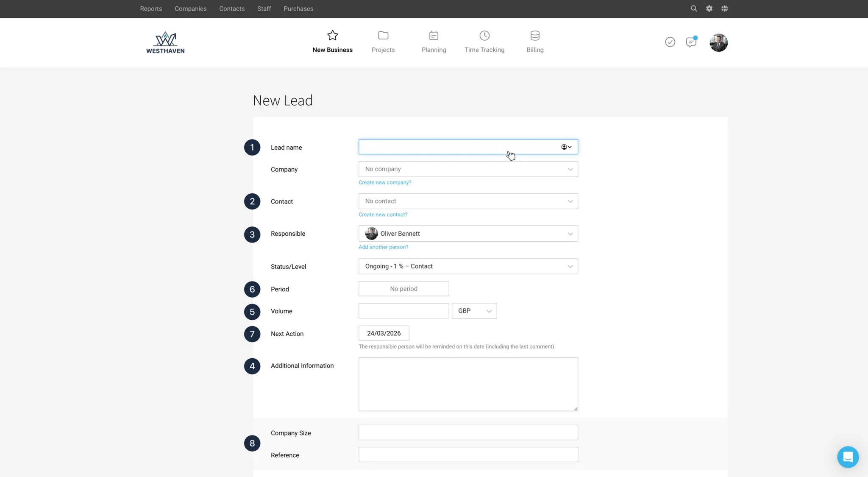Open the Reports menu
The height and width of the screenshot is (477, 868).
151,8
